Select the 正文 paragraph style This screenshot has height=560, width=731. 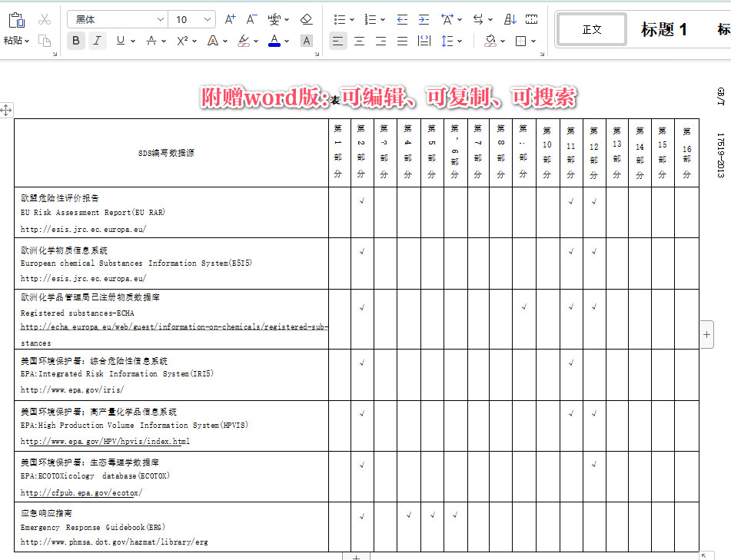coord(591,29)
